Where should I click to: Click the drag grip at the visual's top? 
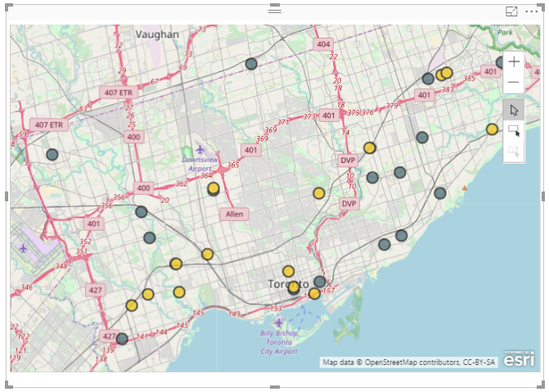275,11
